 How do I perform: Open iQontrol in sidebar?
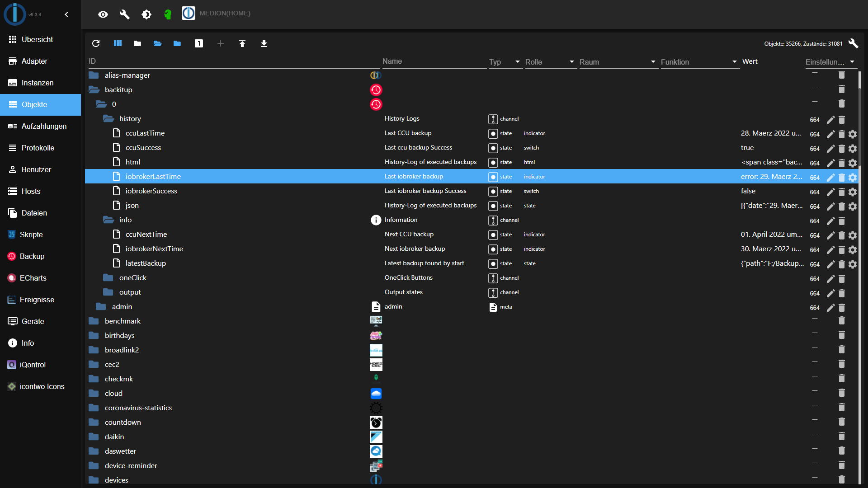[x=41, y=365]
